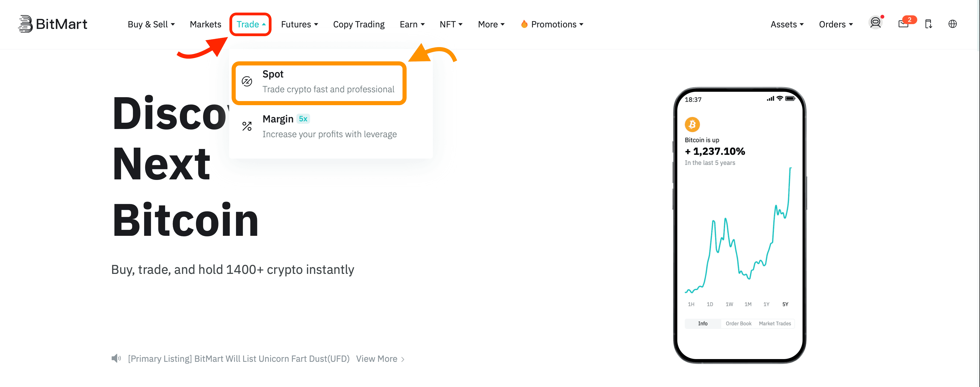This screenshot has width=980, height=387.
Task: Select the 1D chart timeframe
Action: click(x=710, y=304)
